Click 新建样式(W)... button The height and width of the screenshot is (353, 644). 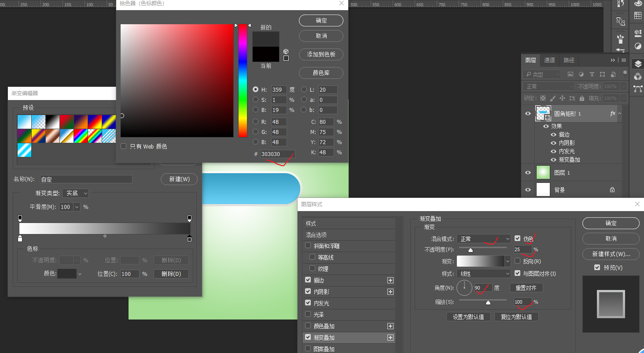click(x=611, y=254)
